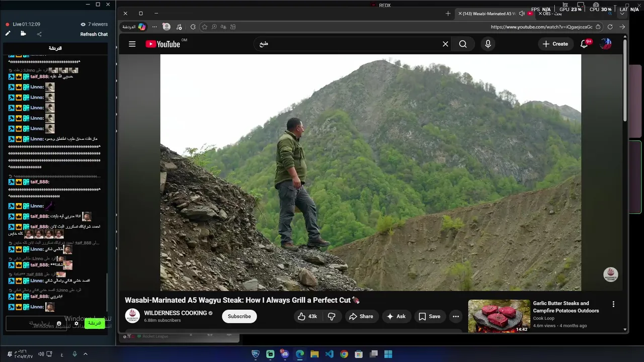This screenshot has width=644, height=362.
Task: Send message with green الدردشة button
Action: 95,323
